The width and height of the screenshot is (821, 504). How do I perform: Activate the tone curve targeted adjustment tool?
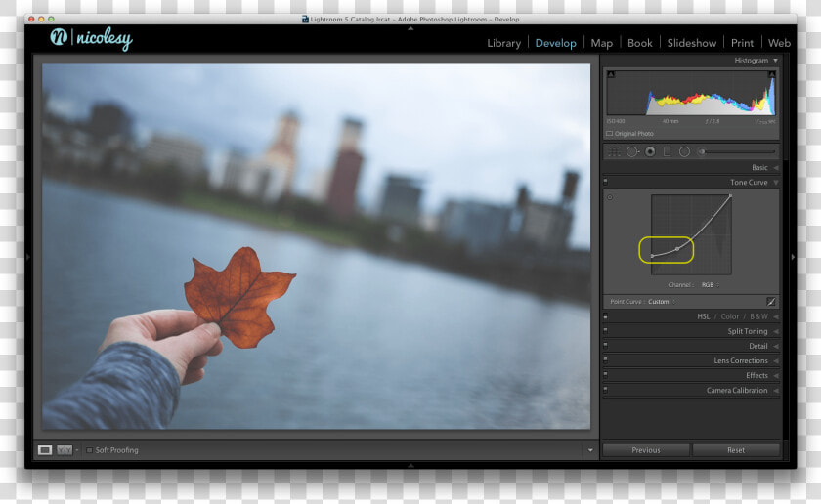(610, 198)
